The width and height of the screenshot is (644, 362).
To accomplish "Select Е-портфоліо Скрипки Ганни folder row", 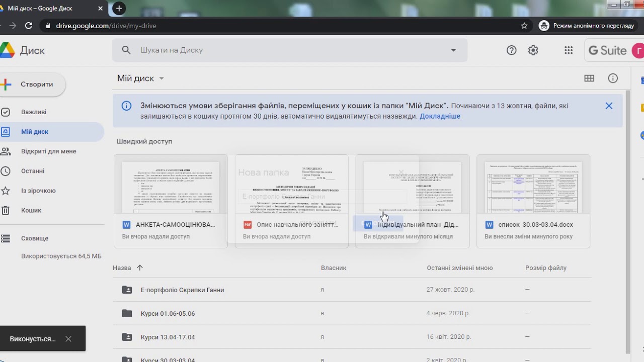I will [x=352, y=290].
